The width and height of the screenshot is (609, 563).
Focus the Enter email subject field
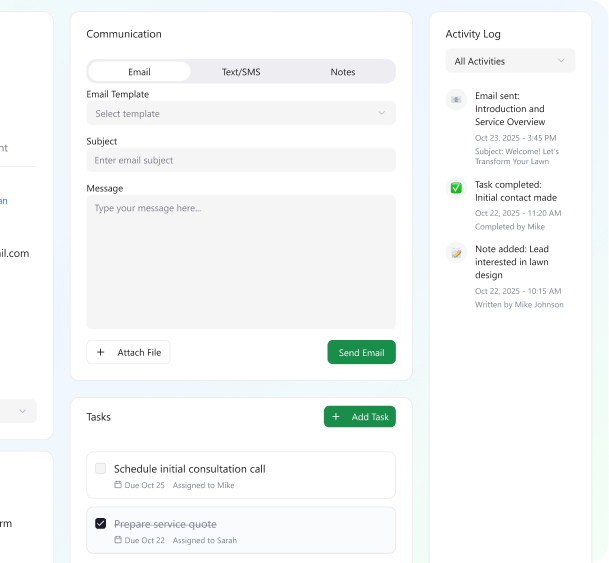(x=241, y=160)
